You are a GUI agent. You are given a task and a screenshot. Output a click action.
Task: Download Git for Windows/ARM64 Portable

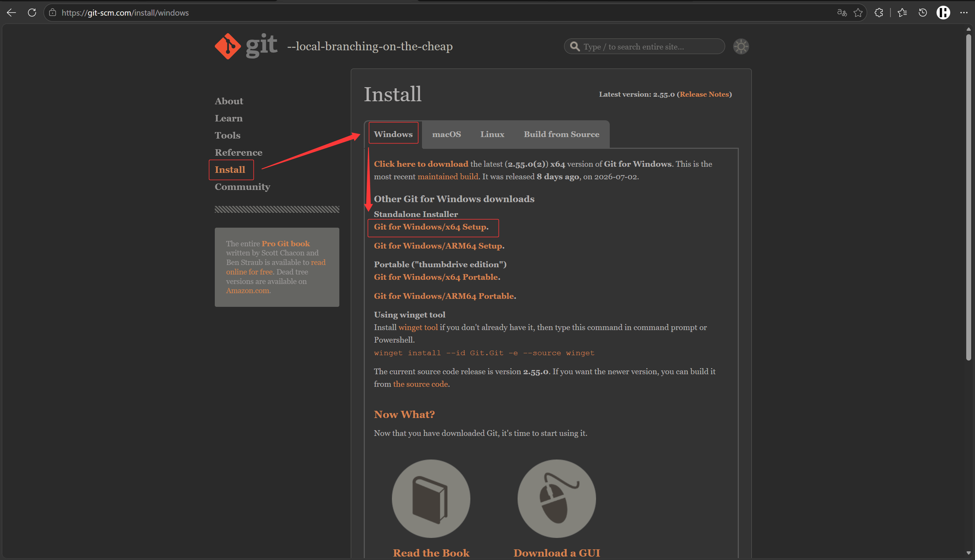click(444, 296)
